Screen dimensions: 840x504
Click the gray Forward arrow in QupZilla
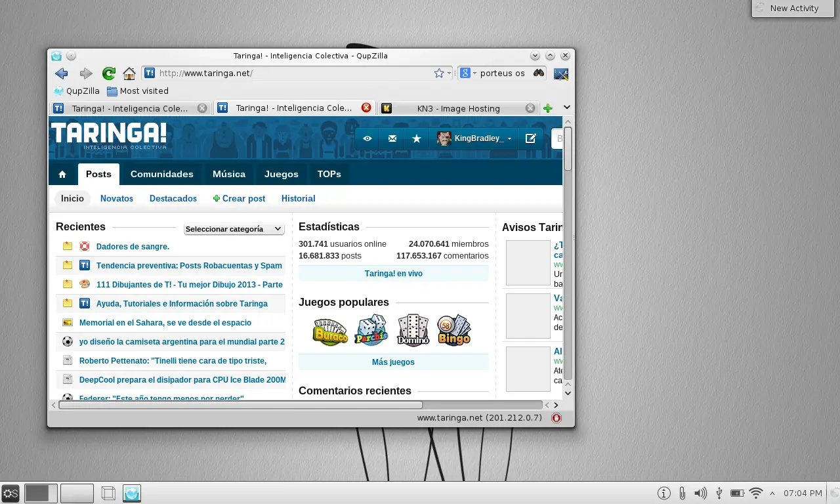pos(86,73)
